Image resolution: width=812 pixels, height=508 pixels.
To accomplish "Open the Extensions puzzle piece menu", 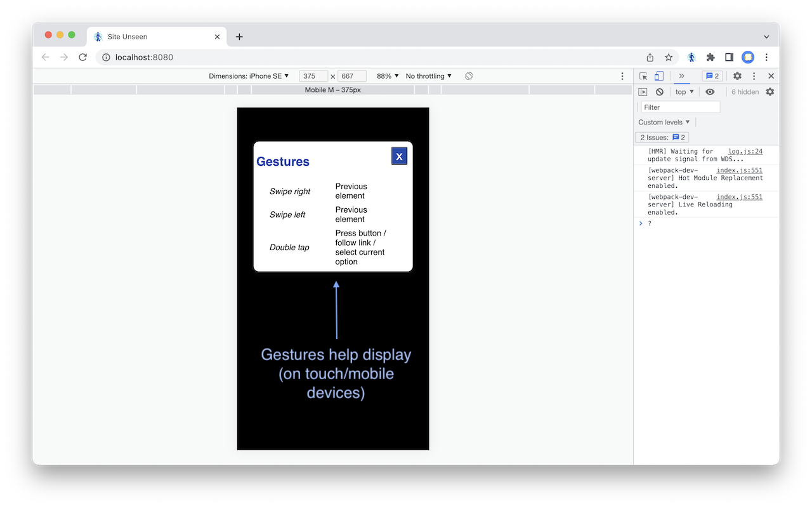I will pos(710,57).
